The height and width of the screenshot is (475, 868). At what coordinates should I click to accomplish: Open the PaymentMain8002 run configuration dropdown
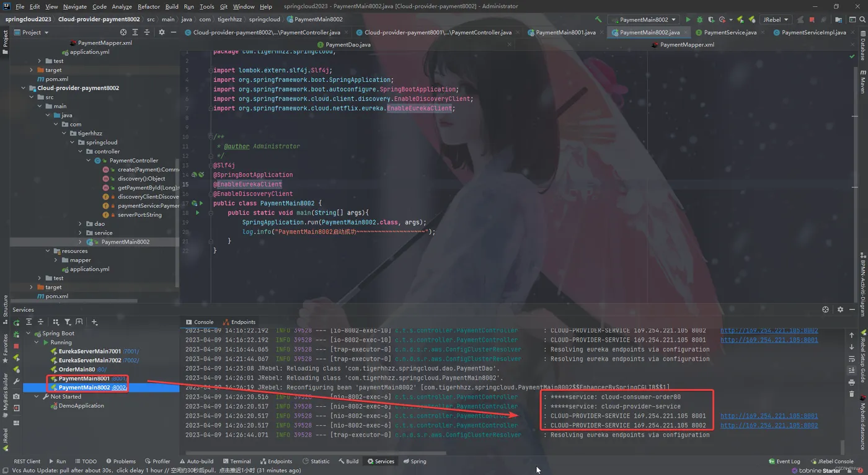point(643,19)
